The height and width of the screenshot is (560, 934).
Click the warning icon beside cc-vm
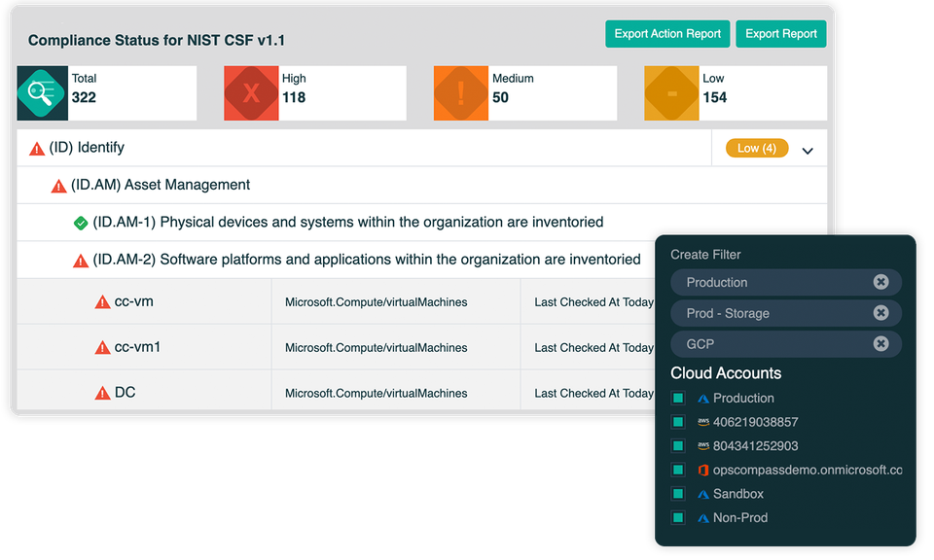click(102, 302)
